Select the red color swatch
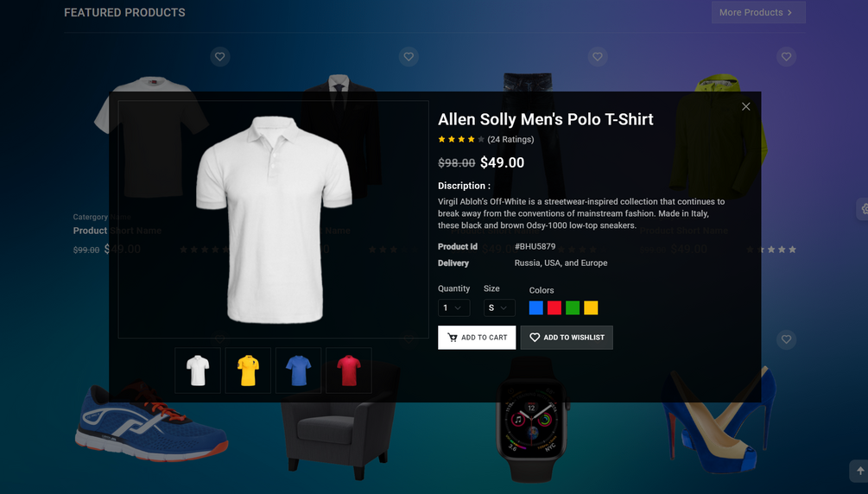Image resolution: width=868 pixels, height=494 pixels. pyautogui.click(x=554, y=308)
